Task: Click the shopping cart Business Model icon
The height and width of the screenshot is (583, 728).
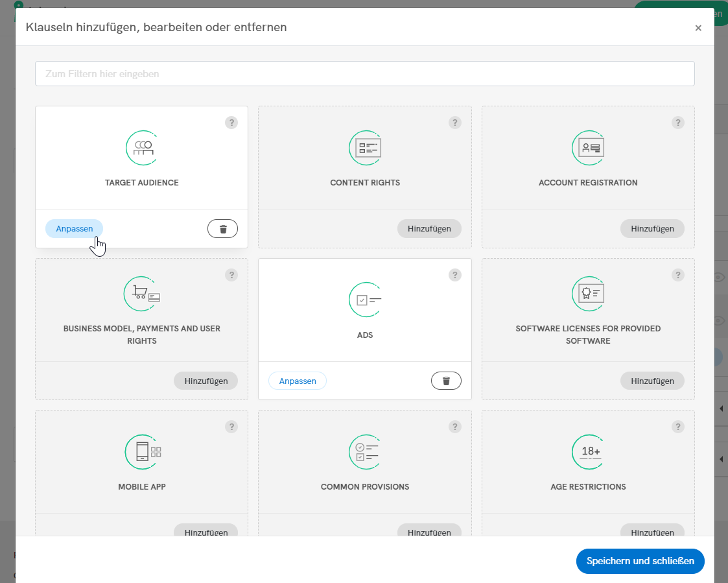Action: 142,294
